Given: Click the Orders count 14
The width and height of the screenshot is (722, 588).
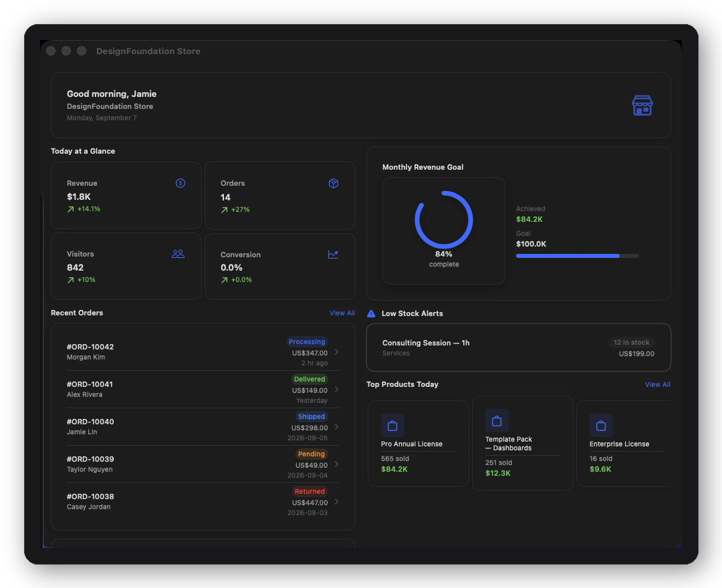Looking at the screenshot, I should [x=225, y=197].
